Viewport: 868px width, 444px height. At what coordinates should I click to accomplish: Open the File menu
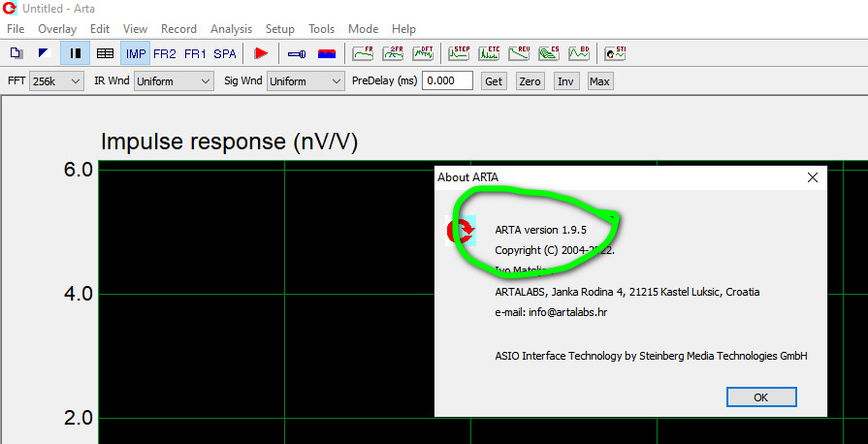[x=16, y=29]
